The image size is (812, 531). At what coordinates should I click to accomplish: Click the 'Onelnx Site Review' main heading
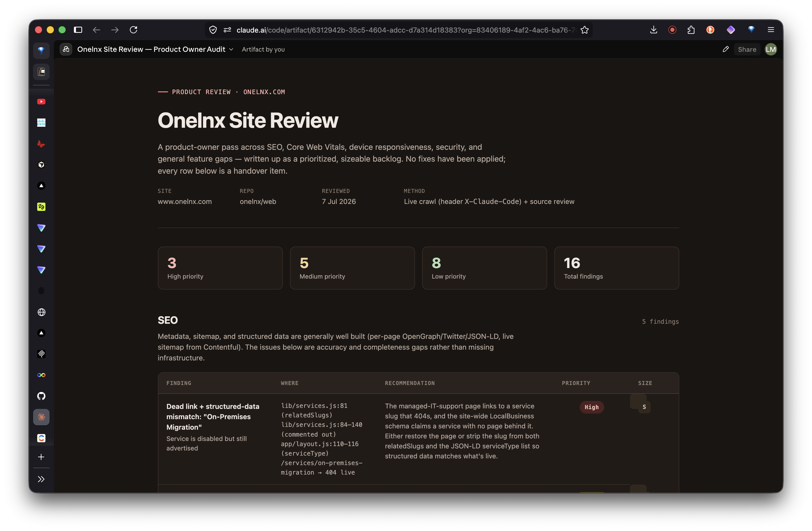pyautogui.click(x=248, y=120)
